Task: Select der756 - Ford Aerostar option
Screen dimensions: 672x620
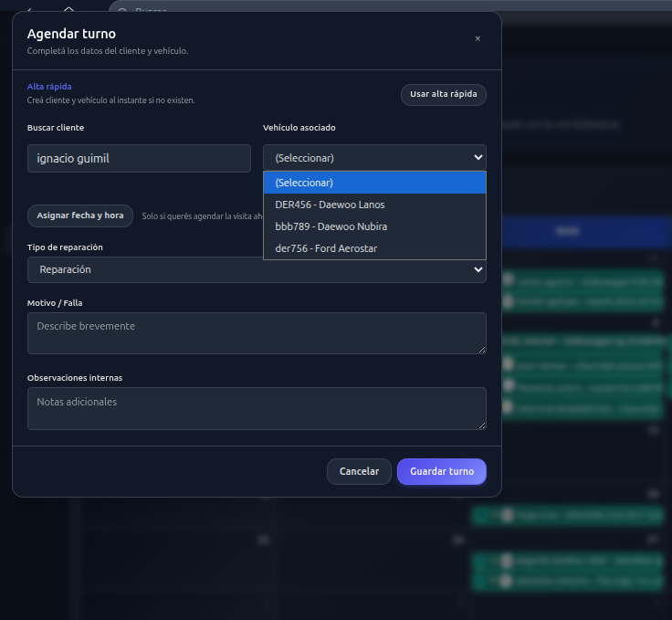Action: tap(374, 248)
